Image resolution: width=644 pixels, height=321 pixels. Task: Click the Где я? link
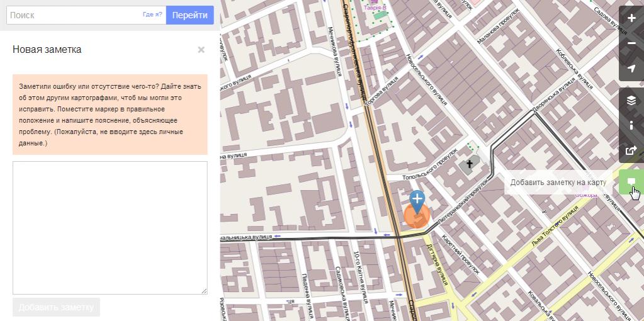point(152,14)
